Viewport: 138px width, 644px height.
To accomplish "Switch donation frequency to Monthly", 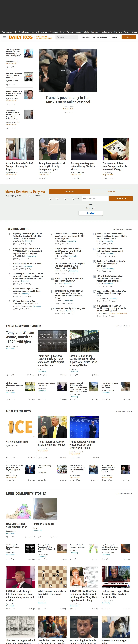I will [111, 191].
